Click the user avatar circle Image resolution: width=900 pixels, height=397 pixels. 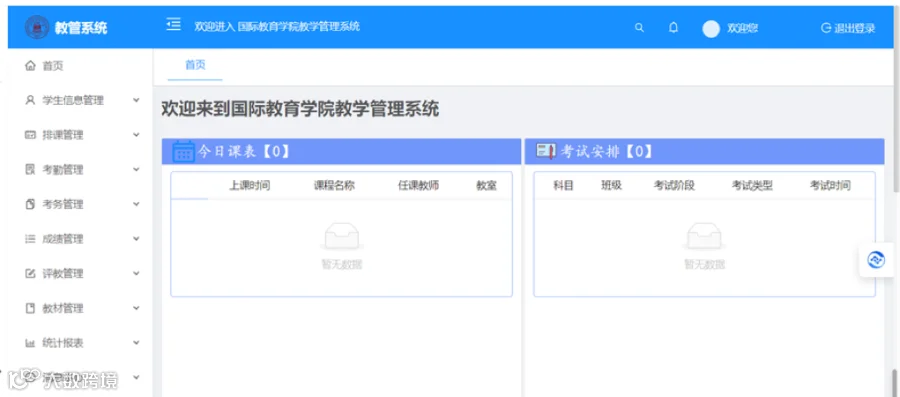(x=711, y=29)
